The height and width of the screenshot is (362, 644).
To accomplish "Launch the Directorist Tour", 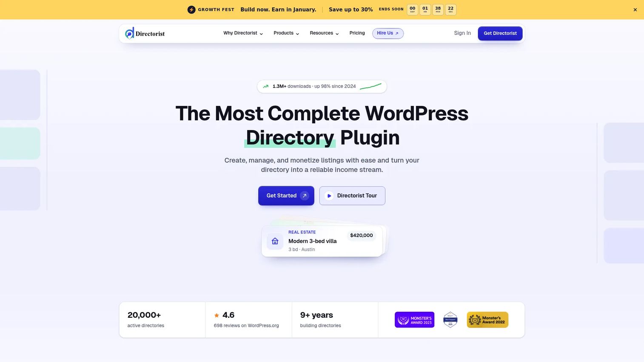I will (352, 196).
